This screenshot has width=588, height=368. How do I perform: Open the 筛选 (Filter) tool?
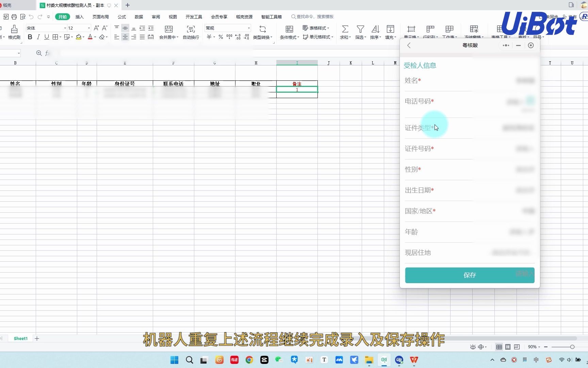tap(360, 32)
